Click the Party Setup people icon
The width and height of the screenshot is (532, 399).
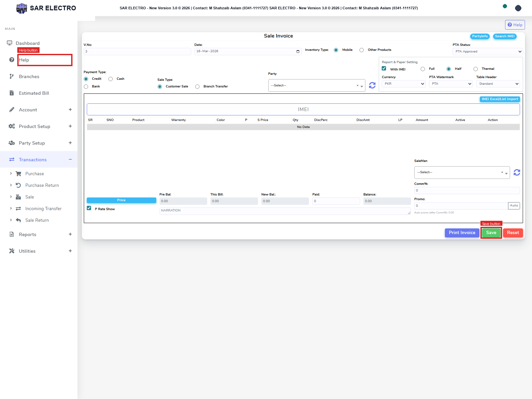[x=12, y=143]
